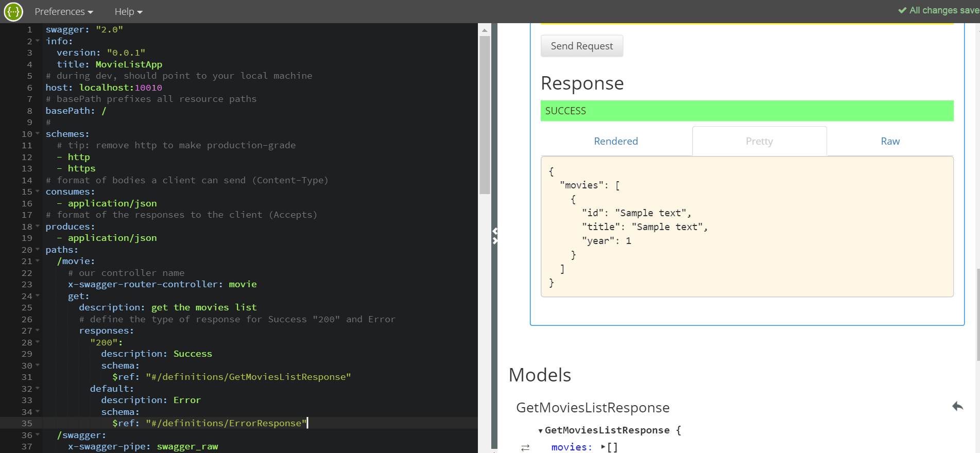The height and width of the screenshot is (453, 980).
Task: Fold the responses block at line 27
Action: pos(38,330)
